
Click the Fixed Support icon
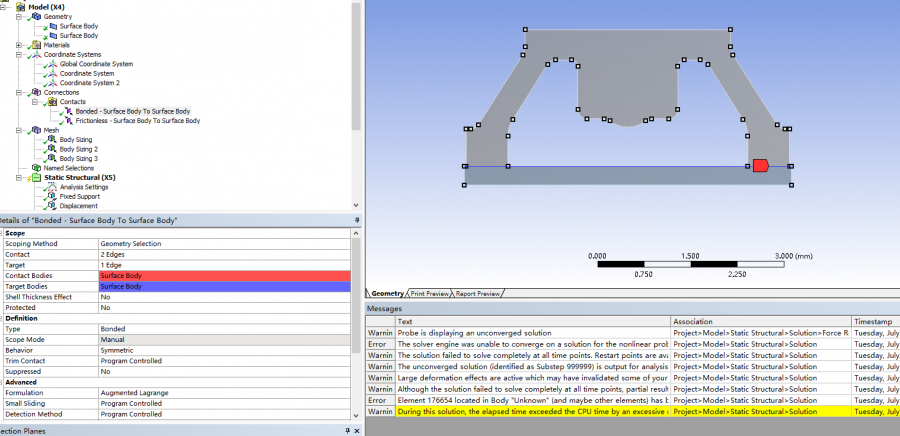click(53, 196)
